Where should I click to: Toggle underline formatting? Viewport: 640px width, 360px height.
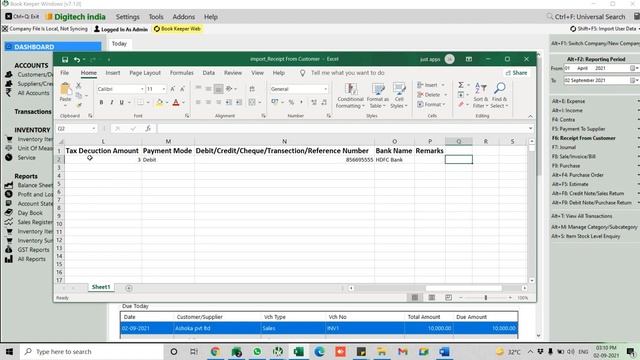tap(121, 102)
